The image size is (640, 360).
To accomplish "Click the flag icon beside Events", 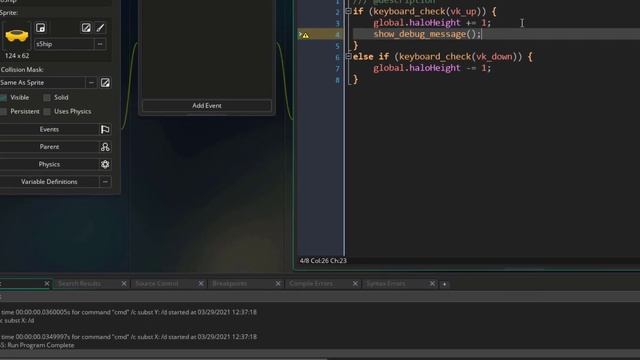I will (105, 129).
